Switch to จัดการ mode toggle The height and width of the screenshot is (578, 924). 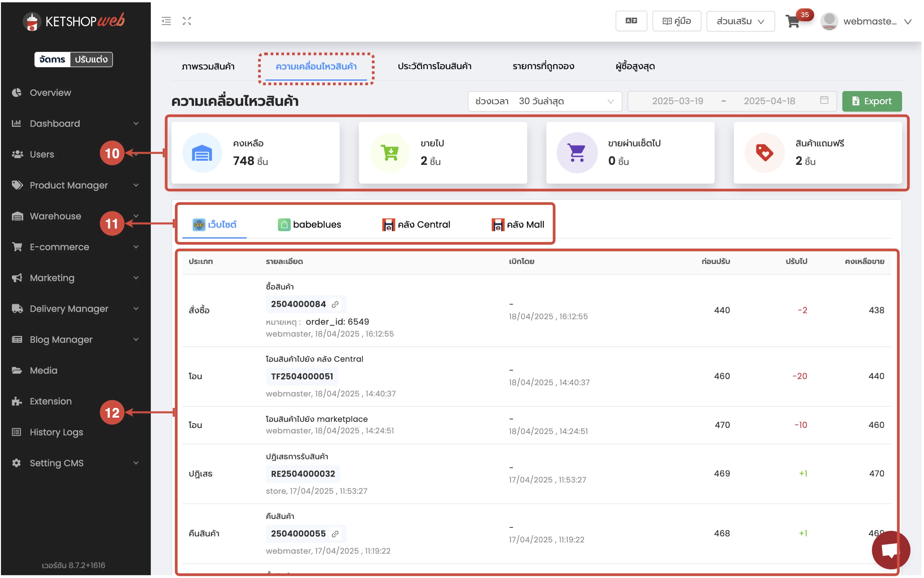[52, 59]
